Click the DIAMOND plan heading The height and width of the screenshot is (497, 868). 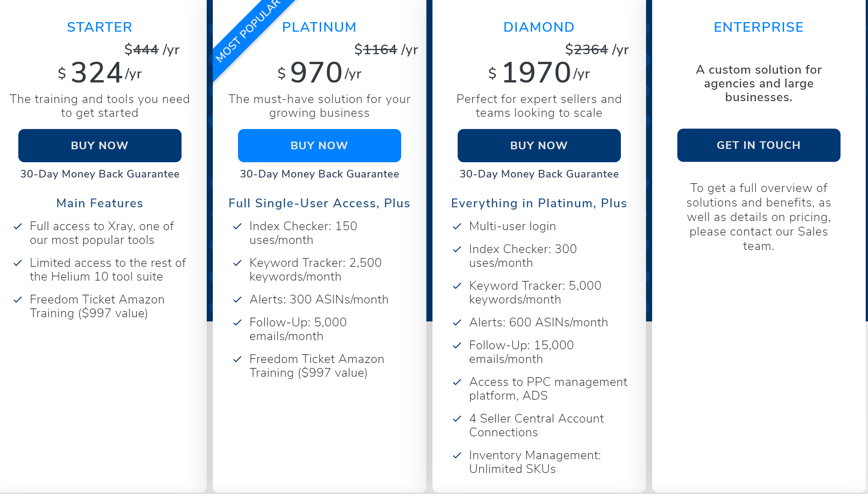pyautogui.click(x=539, y=27)
